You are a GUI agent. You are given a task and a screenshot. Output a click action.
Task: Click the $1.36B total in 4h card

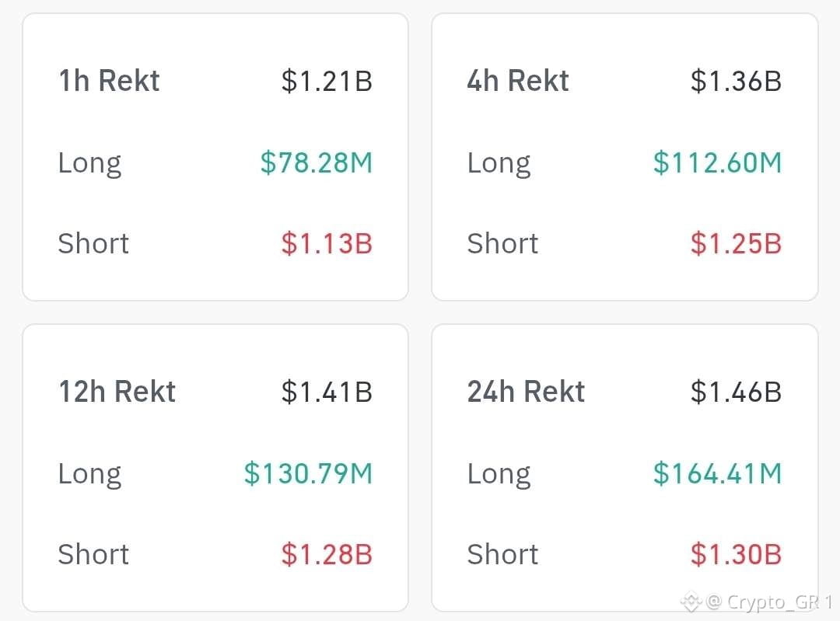point(736,82)
